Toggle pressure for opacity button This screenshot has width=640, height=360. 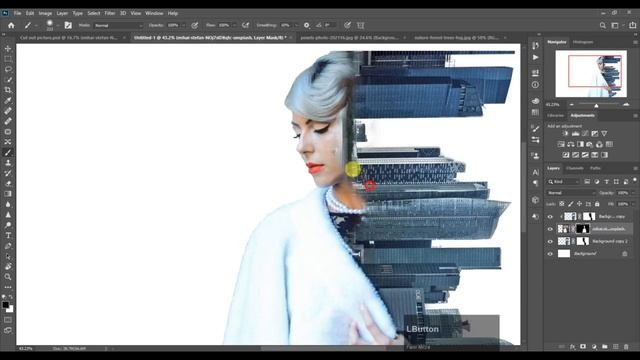coord(195,25)
